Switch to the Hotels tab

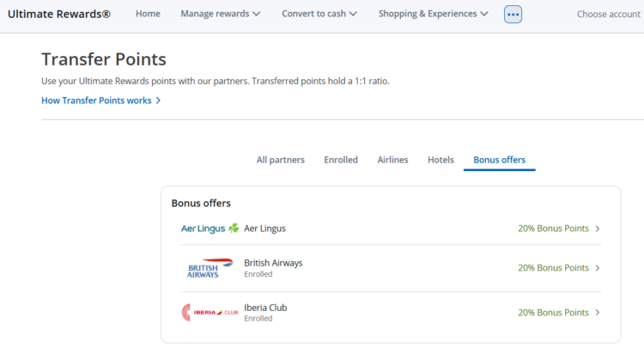[x=440, y=160]
